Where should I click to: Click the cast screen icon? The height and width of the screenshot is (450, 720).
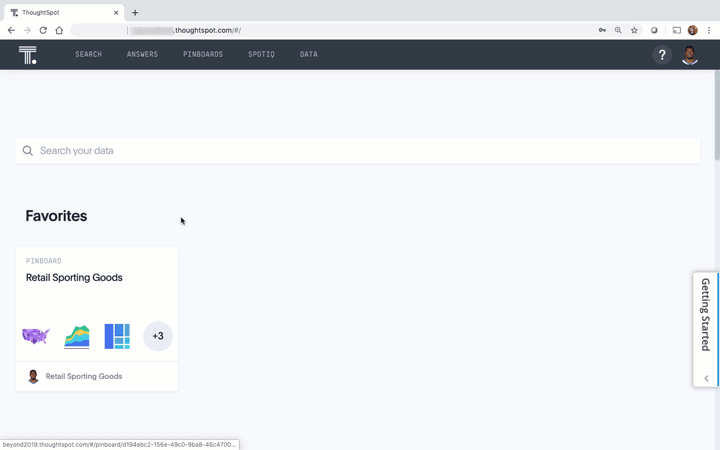point(676,30)
